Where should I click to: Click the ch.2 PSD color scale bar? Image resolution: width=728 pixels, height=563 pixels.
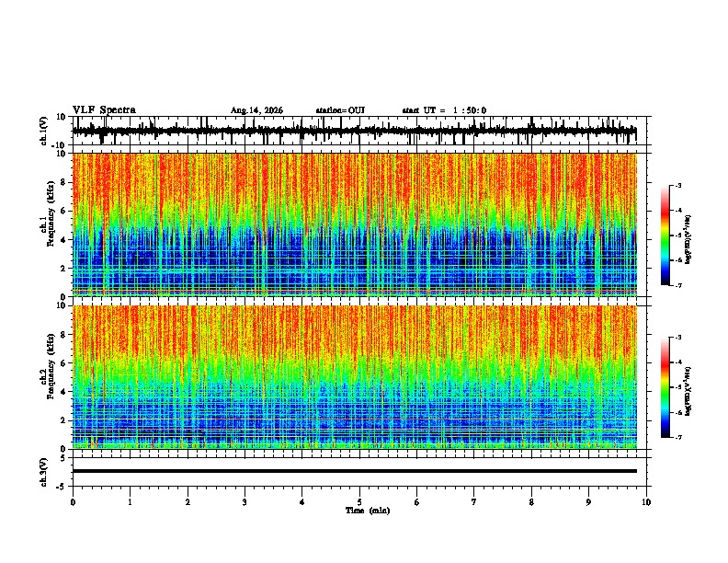coord(665,387)
